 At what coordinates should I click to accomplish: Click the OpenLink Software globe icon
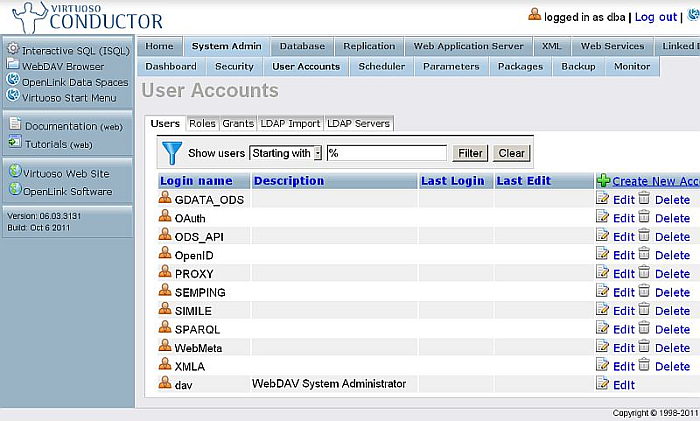pyautogui.click(x=15, y=189)
